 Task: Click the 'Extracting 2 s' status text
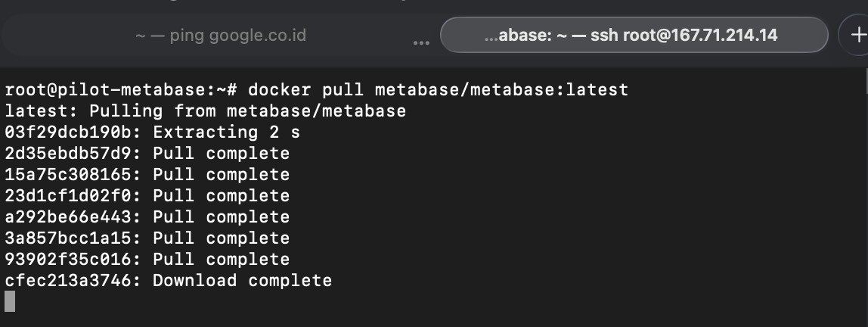pos(226,132)
